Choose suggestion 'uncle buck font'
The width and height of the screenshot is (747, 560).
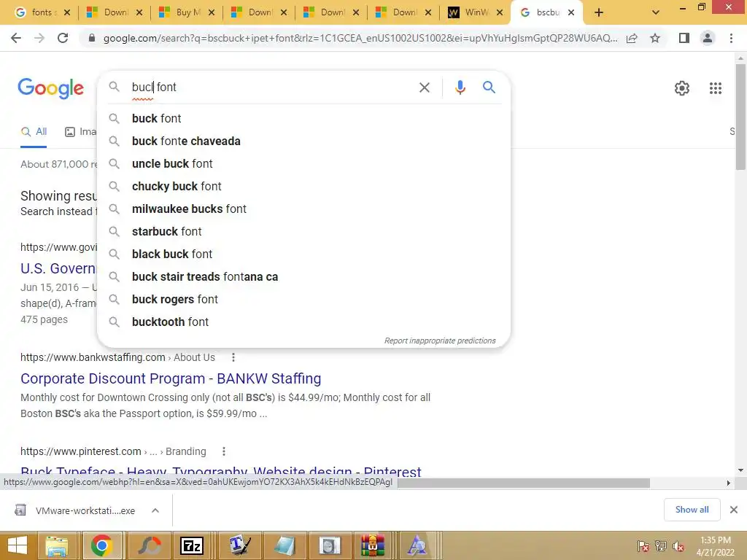[x=303, y=164]
